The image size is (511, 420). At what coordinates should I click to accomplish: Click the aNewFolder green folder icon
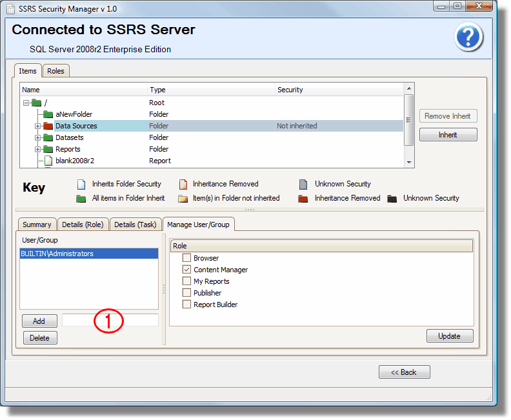[48, 114]
